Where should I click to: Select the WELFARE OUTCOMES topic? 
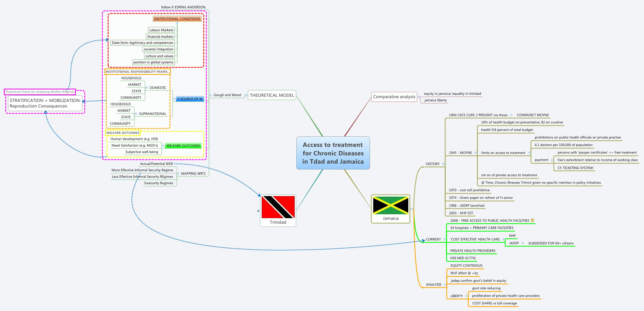183,146
